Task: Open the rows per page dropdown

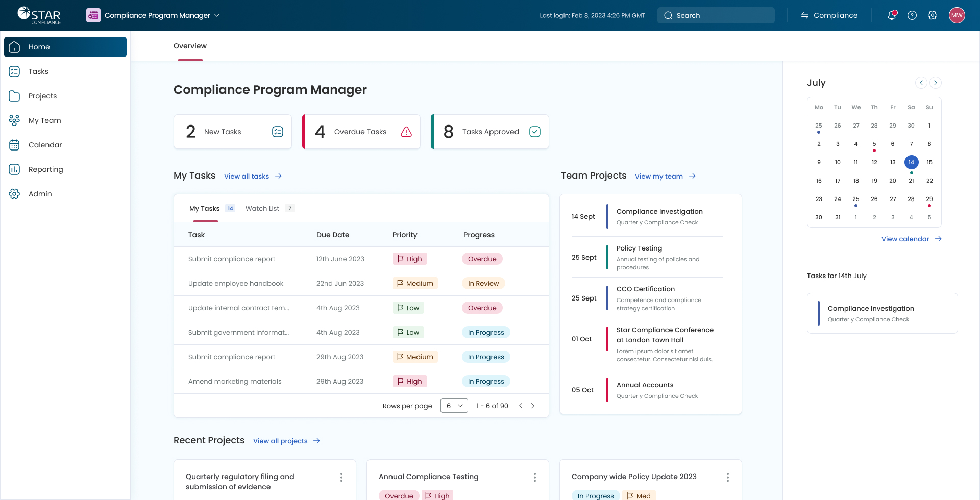Action: 454,406
